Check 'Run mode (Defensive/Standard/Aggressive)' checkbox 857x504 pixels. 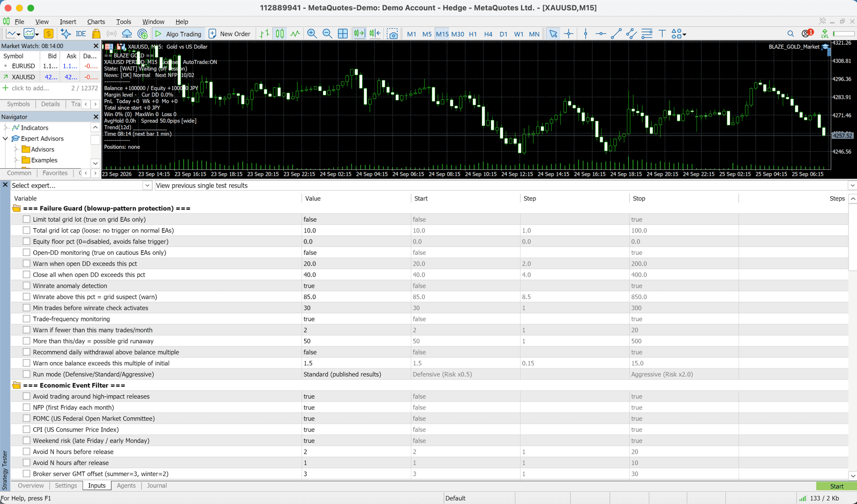26,374
